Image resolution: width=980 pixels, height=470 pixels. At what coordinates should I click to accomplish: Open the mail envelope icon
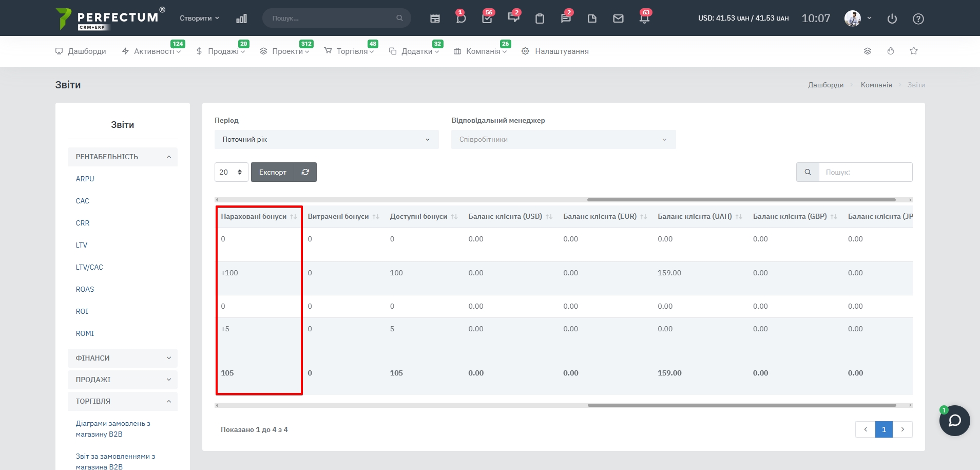click(x=618, y=18)
